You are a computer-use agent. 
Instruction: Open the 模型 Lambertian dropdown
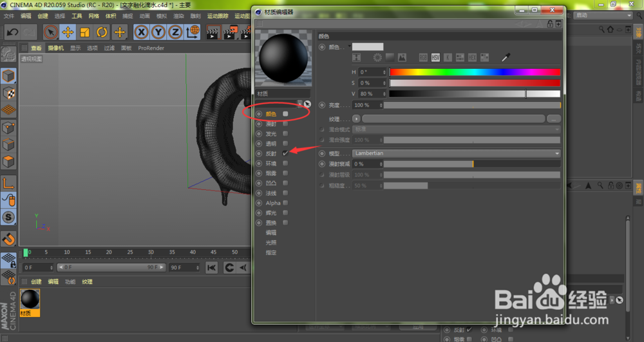457,153
